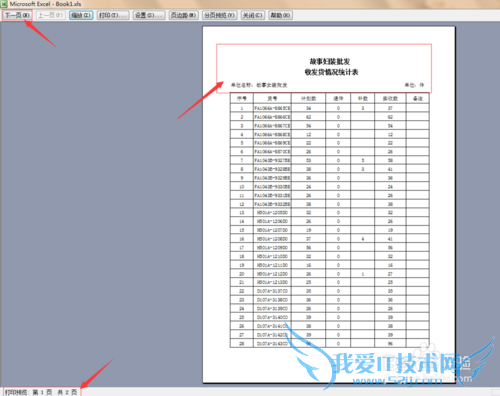500x396 pixels.
Task: Click the 计划数 value 53 in row 7
Action: click(308, 160)
